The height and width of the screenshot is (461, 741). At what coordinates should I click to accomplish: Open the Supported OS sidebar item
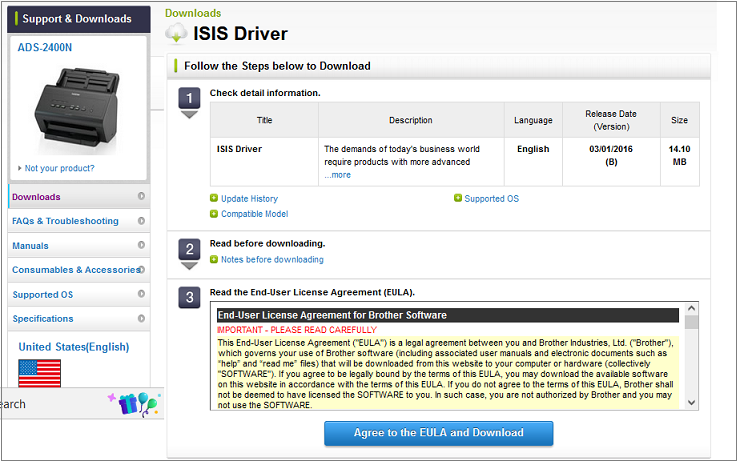79,294
